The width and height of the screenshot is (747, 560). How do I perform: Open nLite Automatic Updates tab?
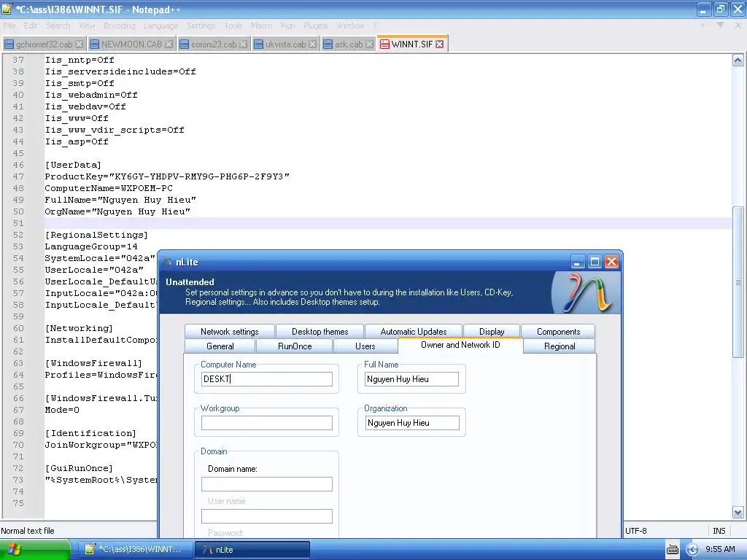click(x=414, y=332)
